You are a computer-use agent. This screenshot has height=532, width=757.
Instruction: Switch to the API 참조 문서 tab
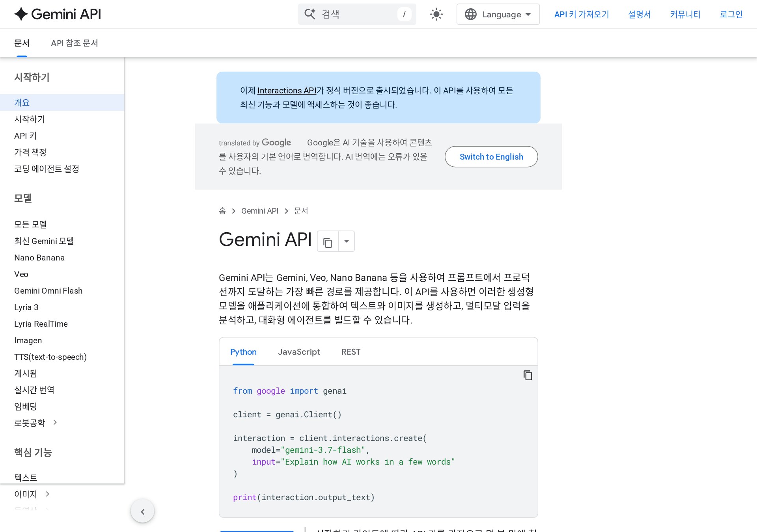point(75,43)
